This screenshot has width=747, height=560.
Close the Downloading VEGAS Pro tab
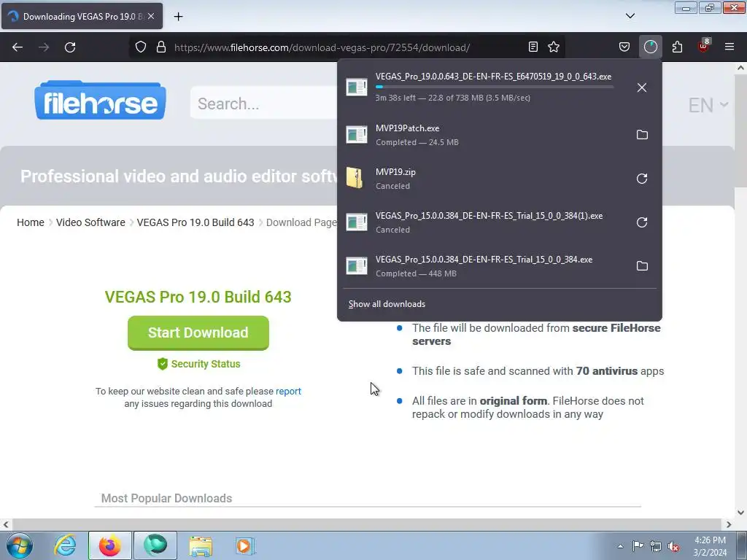[151, 16]
